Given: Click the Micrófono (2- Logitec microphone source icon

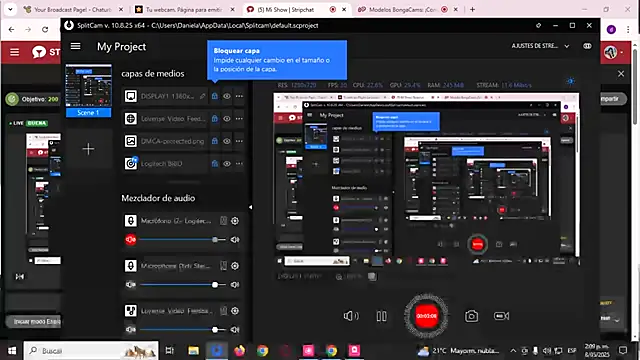Looking at the screenshot, I should [131, 221].
